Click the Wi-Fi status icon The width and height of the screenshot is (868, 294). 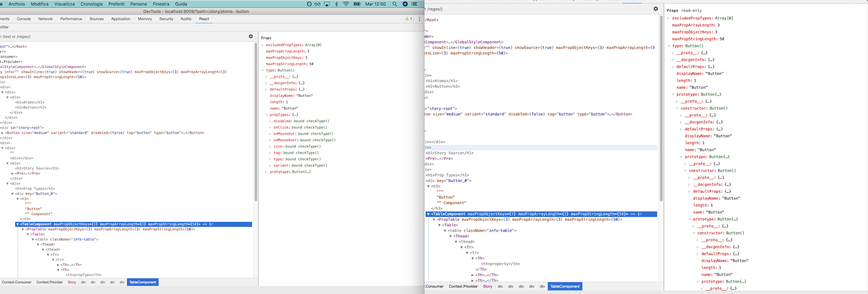(x=346, y=4)
